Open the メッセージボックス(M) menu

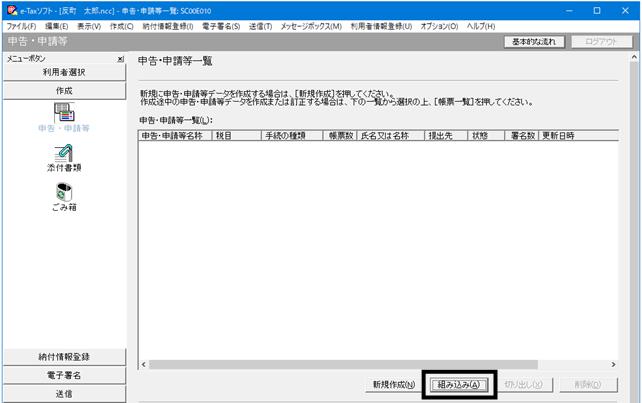(311, 26)
